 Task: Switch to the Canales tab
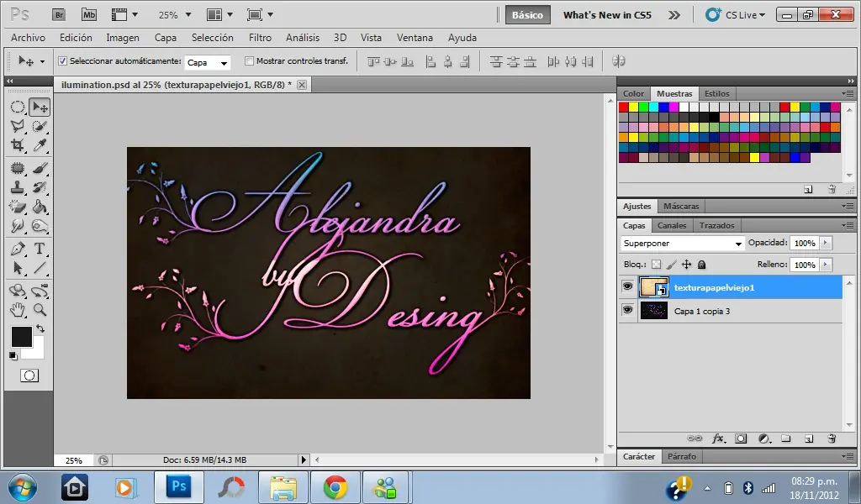click(672, 225)
